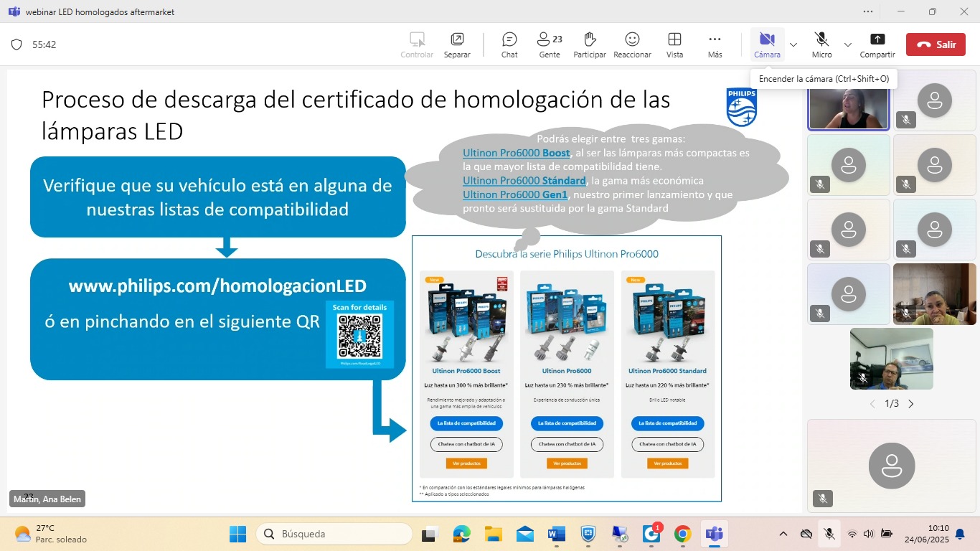Screen dimensions: 980x551
Task: Click the large bottom participant avatar tile
Action: point(892,466)
